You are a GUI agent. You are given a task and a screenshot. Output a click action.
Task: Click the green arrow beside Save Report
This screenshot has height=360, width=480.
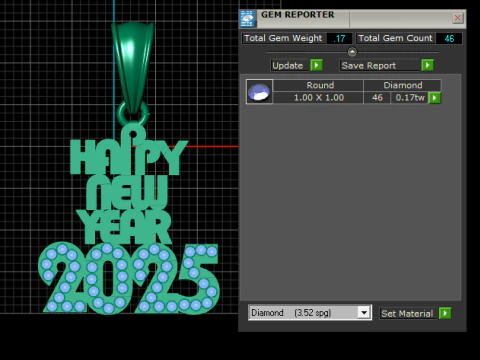427,65
